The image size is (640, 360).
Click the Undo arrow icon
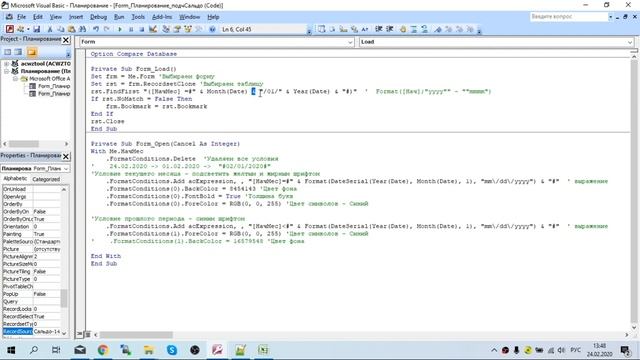point(96,29)
